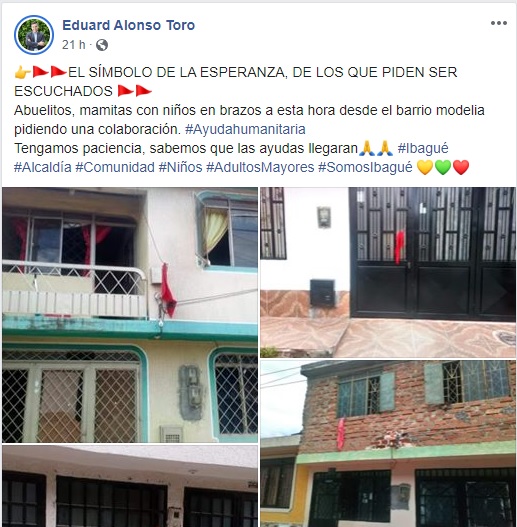Open the post options three-dot menu
Screen dimensions: 517x527
point(499,23)
